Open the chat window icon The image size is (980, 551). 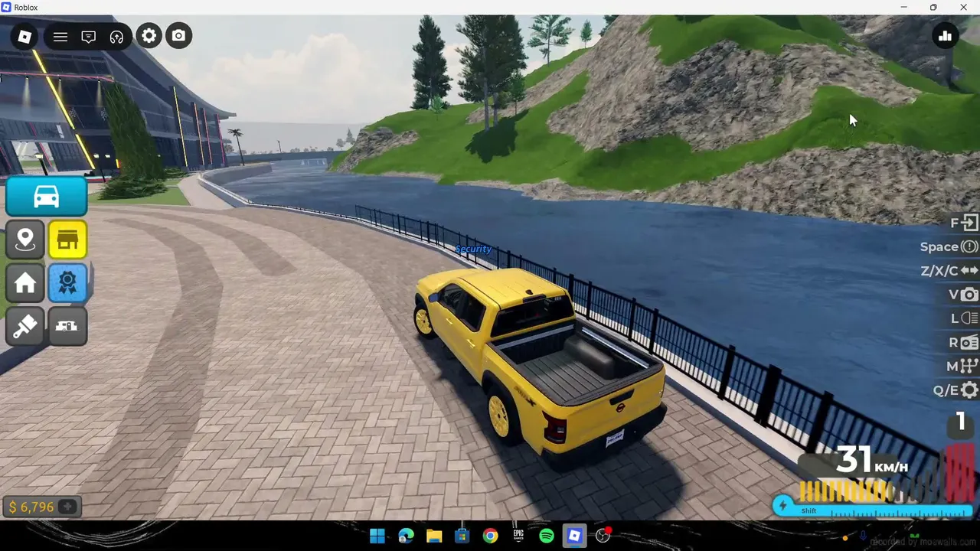[x=89, y=36]
